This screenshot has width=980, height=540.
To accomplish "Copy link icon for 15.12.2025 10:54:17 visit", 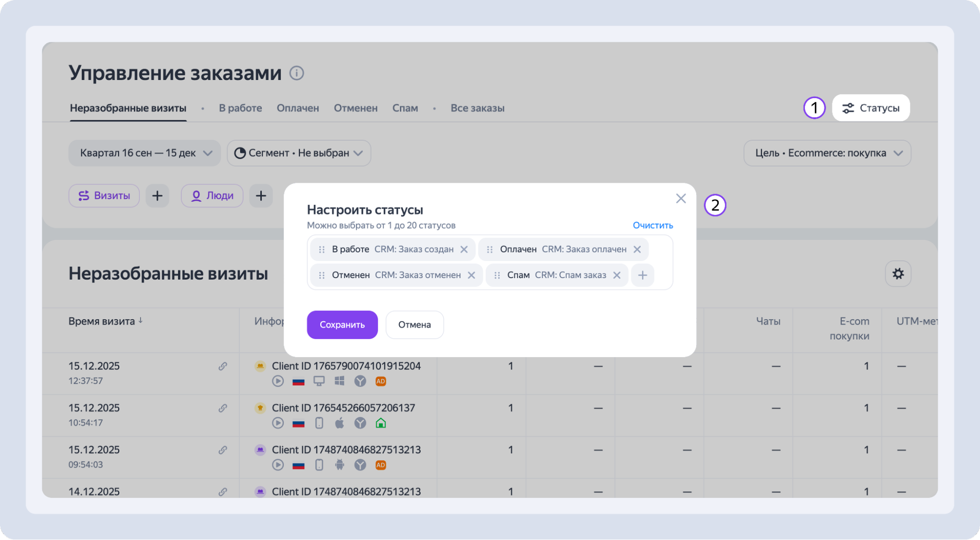I will pos(223,408).
